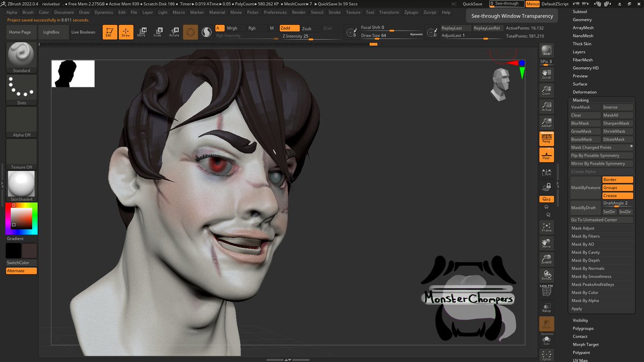The width and height of the screenshot is (644, 362).
Task: Toggle Persp perspective view
Action: click(546, 139)
